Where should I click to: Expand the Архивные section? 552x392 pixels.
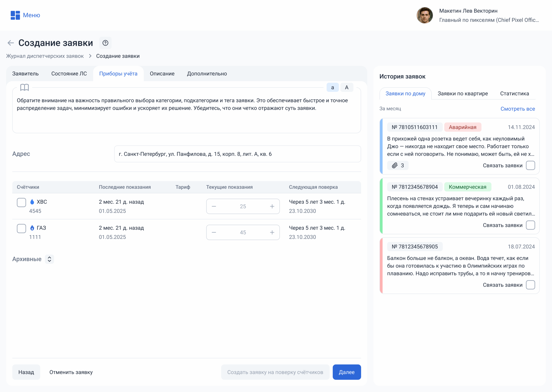[50, 259]
